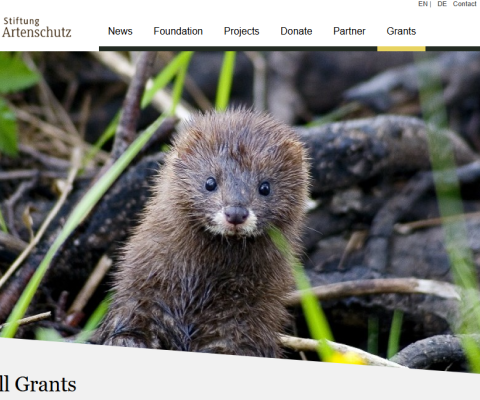The width and height of the screenshot is (480, 400).
Task: Select the active Grants tab
Action: click(401, 31)
